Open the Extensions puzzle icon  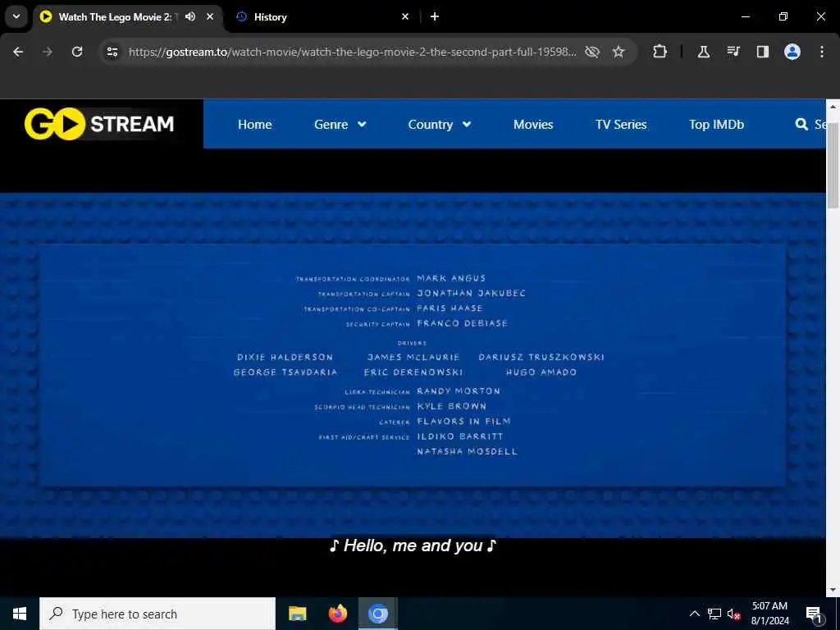tap(660, 52)
